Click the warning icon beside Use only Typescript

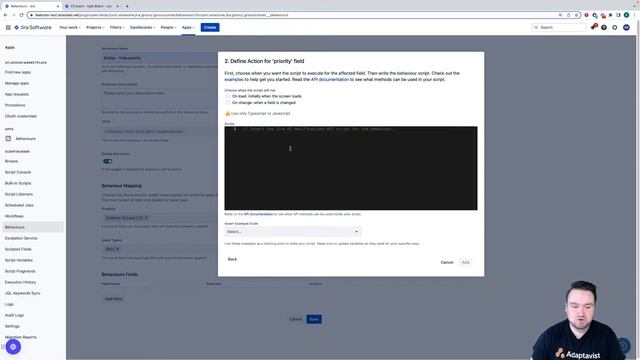point(228,113)
